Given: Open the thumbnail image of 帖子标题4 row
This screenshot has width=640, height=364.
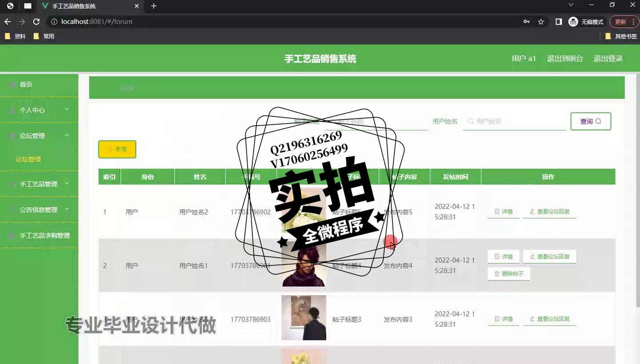Looking at the screenshot, I should tap(304, 264).
